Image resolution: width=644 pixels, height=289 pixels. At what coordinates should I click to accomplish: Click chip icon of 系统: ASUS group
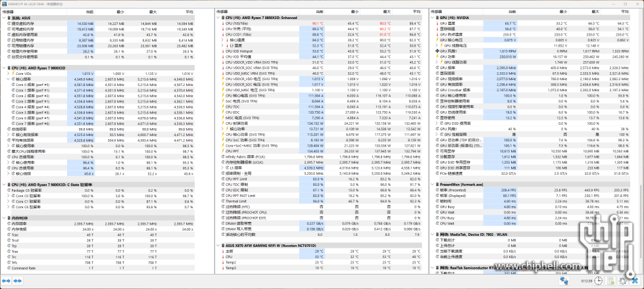pyautogui.click(x=8, y=18)
